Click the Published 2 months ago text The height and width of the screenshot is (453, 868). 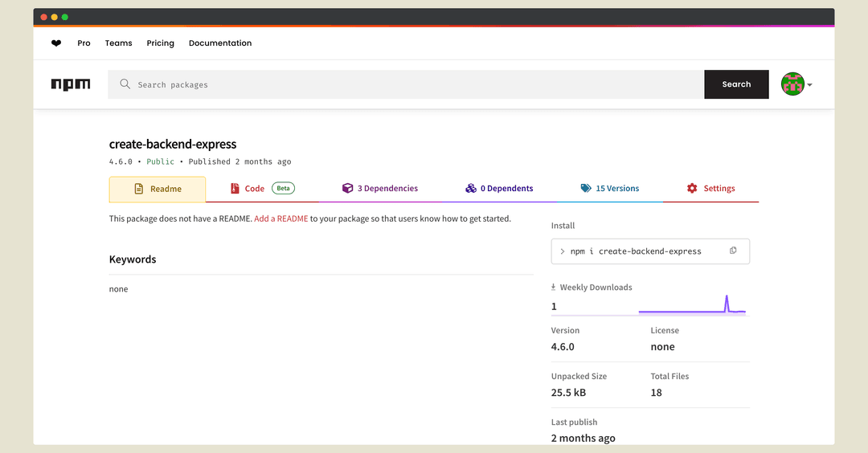click(240, 161)
